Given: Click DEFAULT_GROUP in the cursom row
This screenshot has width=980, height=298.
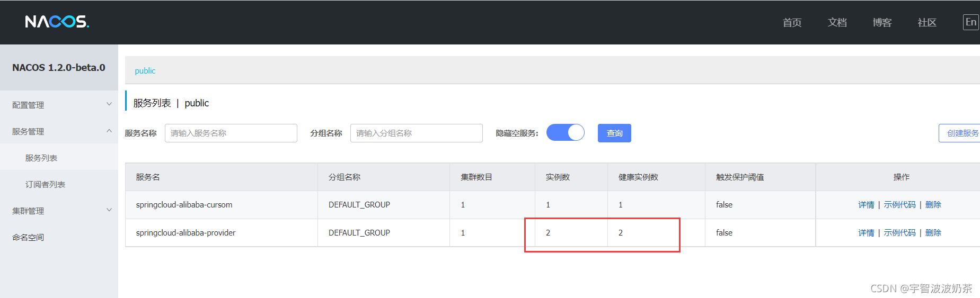Looking at the screenshot, I should [x=359, y=205].
